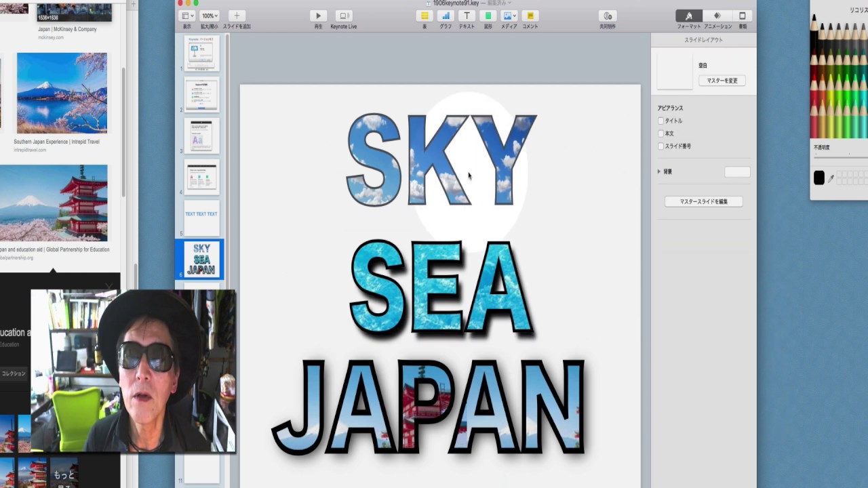Select slide 1 thumbnail in navigator
This screenshot has height=488, width=868.
pyautogui.click(x=201, y=53)
